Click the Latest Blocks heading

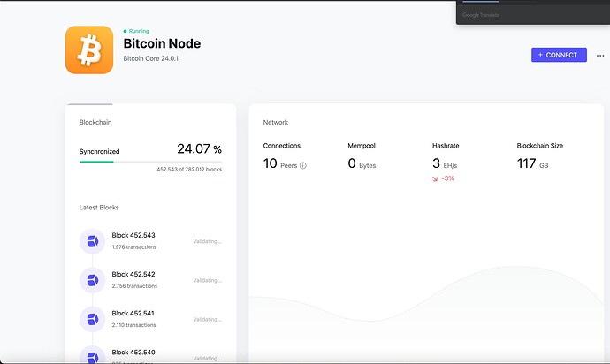coord(99,208)
